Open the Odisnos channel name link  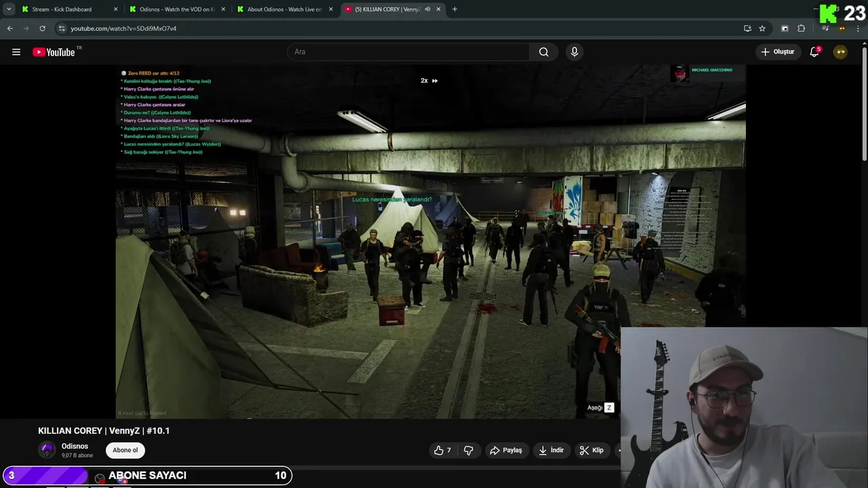click(x=75, y=446)
